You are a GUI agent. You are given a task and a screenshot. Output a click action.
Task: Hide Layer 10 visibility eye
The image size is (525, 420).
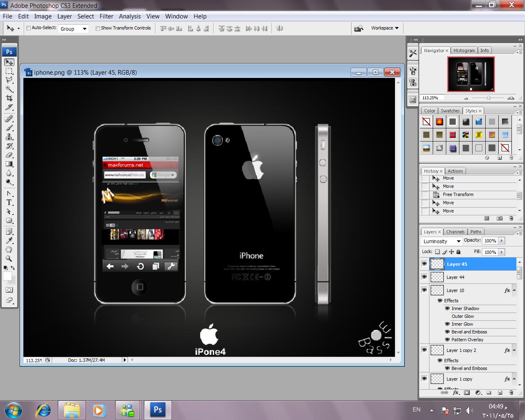coord(424,290)
